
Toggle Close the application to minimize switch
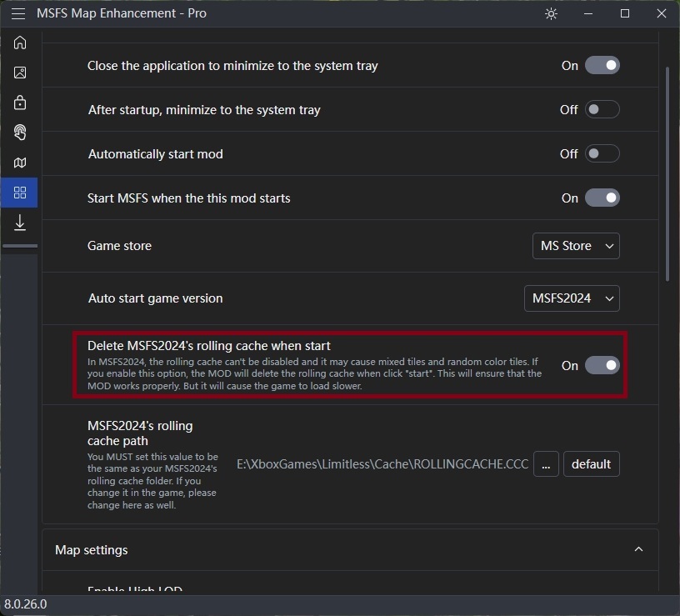[602, 66]
